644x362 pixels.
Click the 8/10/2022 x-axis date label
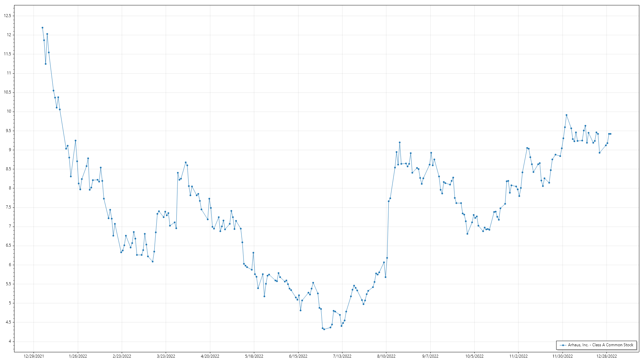pos(386,356)
